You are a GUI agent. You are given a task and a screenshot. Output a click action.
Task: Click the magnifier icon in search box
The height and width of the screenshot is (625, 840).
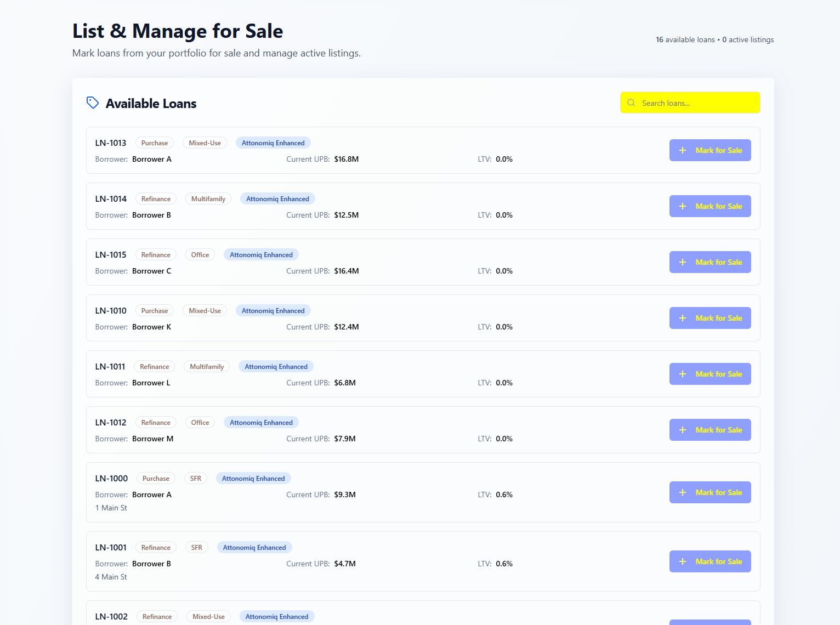pyautogui.click(x=631, y=103)
